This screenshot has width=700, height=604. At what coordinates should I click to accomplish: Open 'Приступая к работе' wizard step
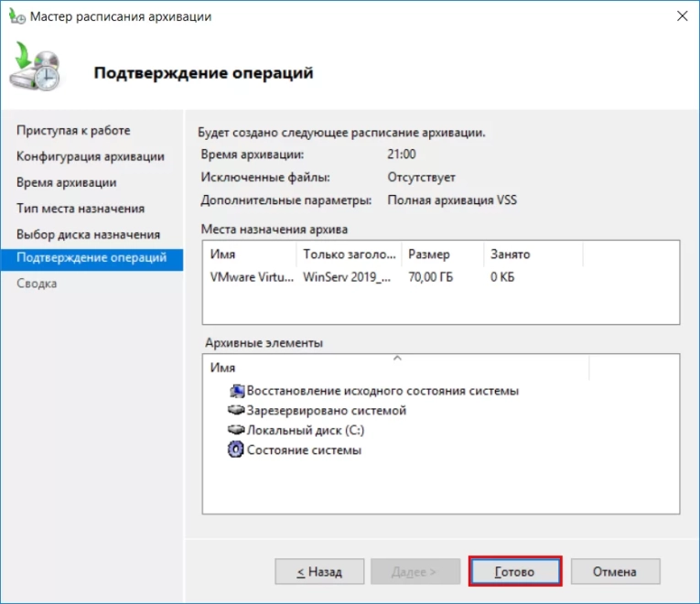(x=73, y=131)
